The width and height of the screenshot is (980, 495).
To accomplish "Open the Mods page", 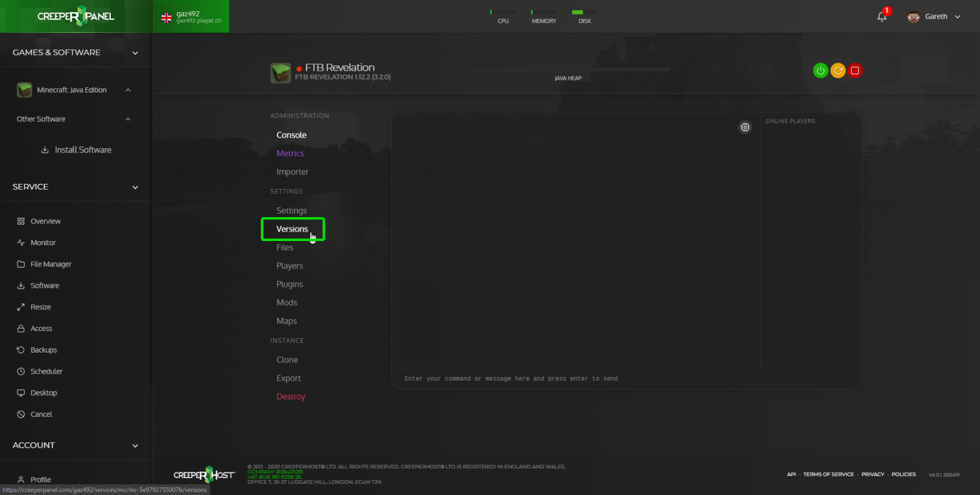I will coord(286,302).
